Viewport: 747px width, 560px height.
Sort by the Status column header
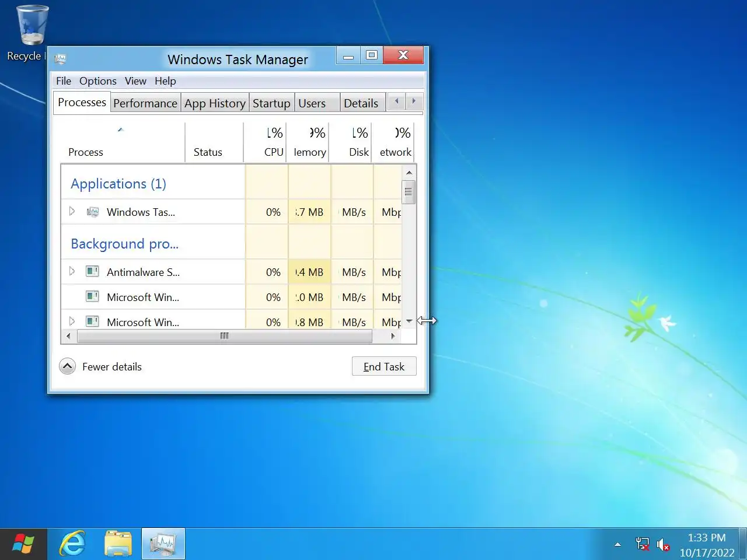[214, 142]
